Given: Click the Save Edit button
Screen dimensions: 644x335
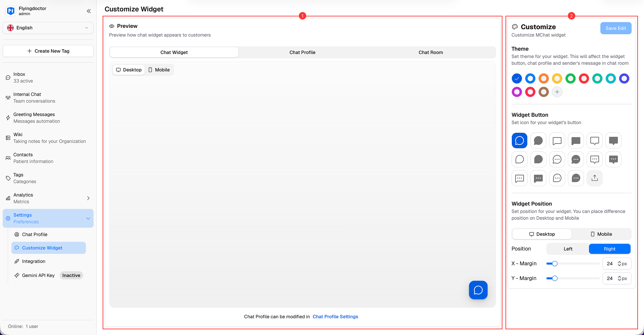Looking at the screenshot, I should pos(615,28).
